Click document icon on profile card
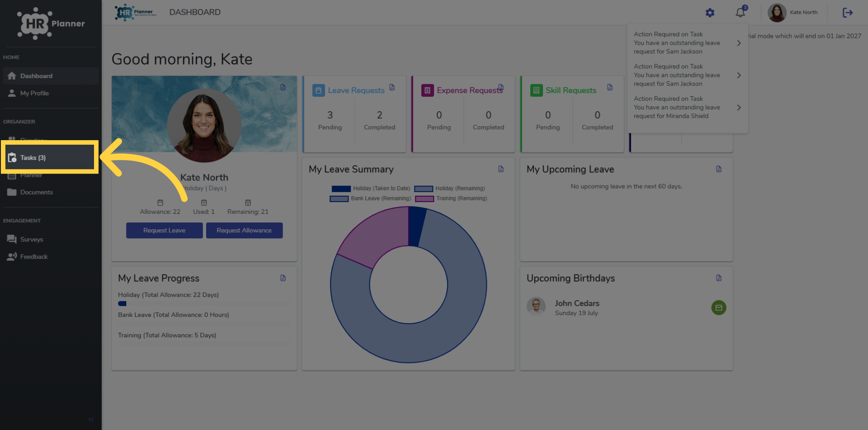The width and height of the screenshot is (868, 430). [283, 87]
